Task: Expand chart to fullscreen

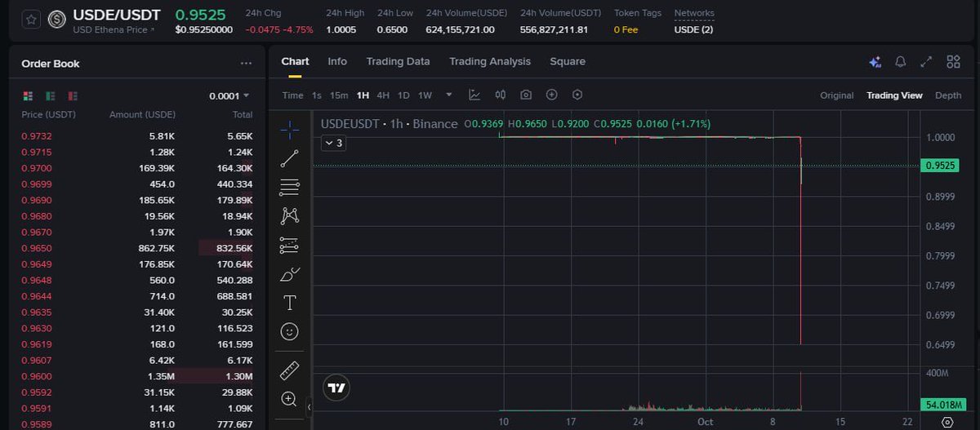Action: coord(926,62)
